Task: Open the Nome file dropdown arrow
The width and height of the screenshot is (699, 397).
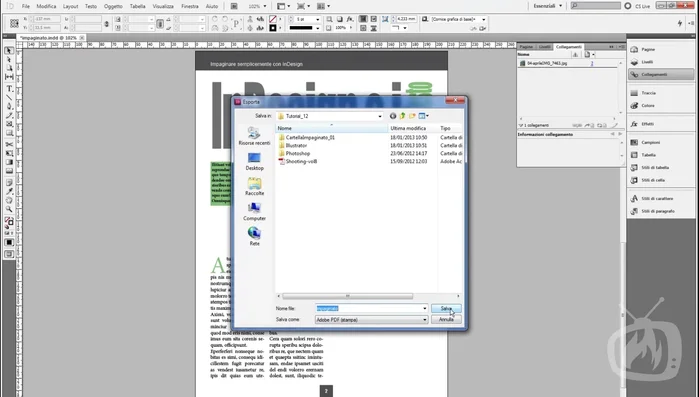Action: 424,308
